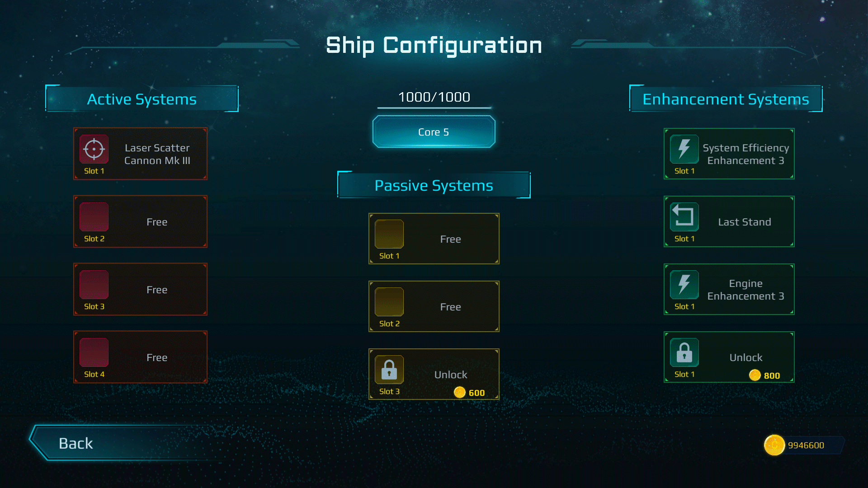The image size is (868, 488).
Task: Click the System Efficiency Enhancement lightning icon
Action: point(684,149)
